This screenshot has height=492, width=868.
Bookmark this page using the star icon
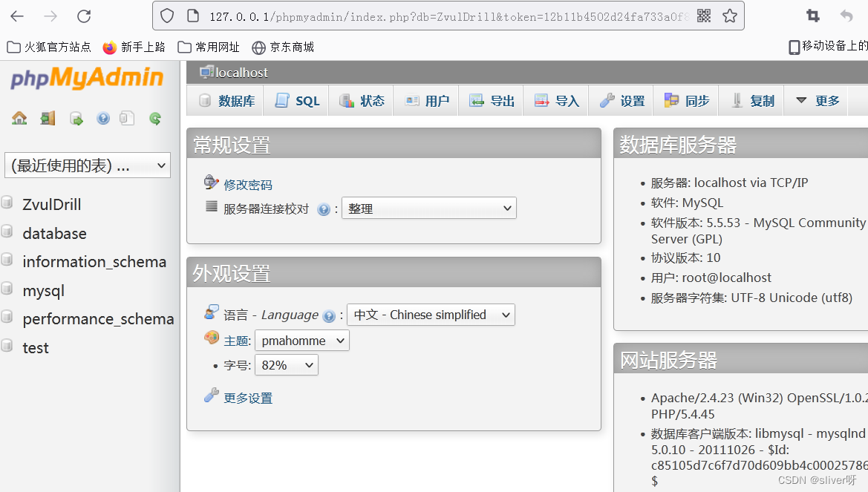click(x=729, y=15)
